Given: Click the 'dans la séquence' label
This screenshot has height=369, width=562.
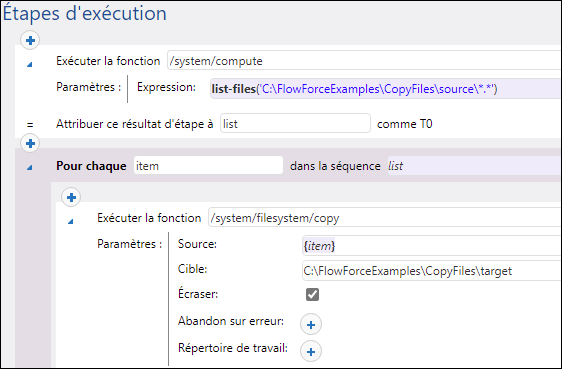Looking at the screenshot, I should tap(335, 166).
